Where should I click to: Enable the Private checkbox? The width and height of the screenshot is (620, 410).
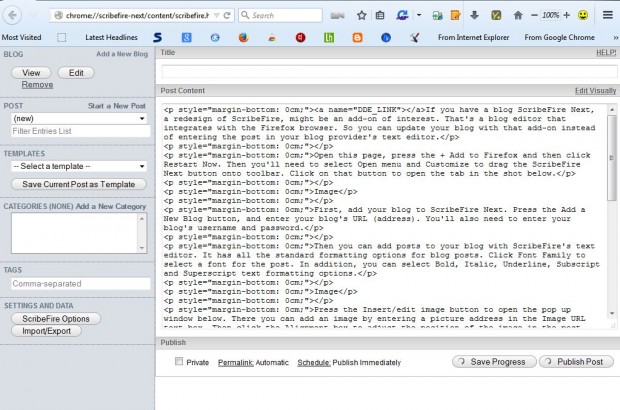pos(179,361)
